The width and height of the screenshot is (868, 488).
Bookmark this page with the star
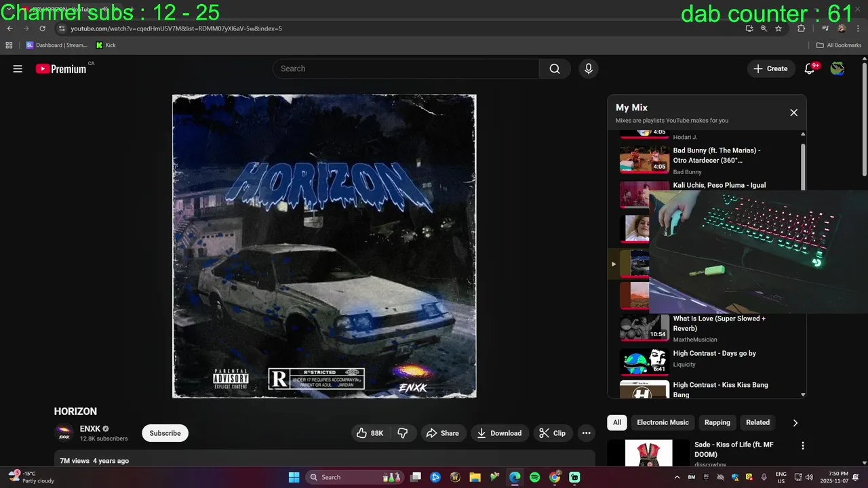(778, 28)
